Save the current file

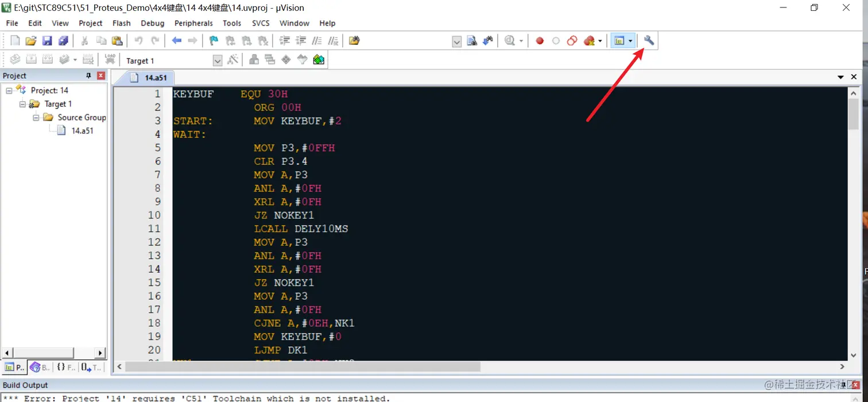click(x=47, y=41)
